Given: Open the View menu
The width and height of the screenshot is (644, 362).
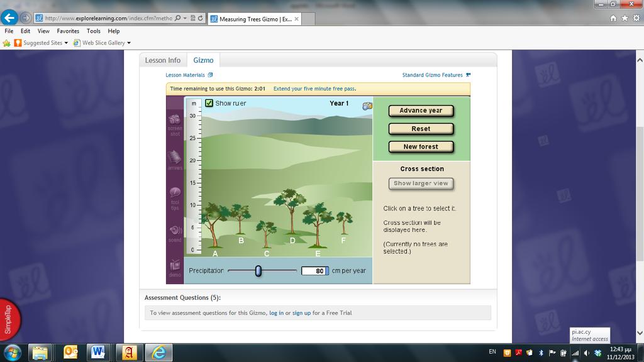Looking at the screenshot, I should 43,31.
